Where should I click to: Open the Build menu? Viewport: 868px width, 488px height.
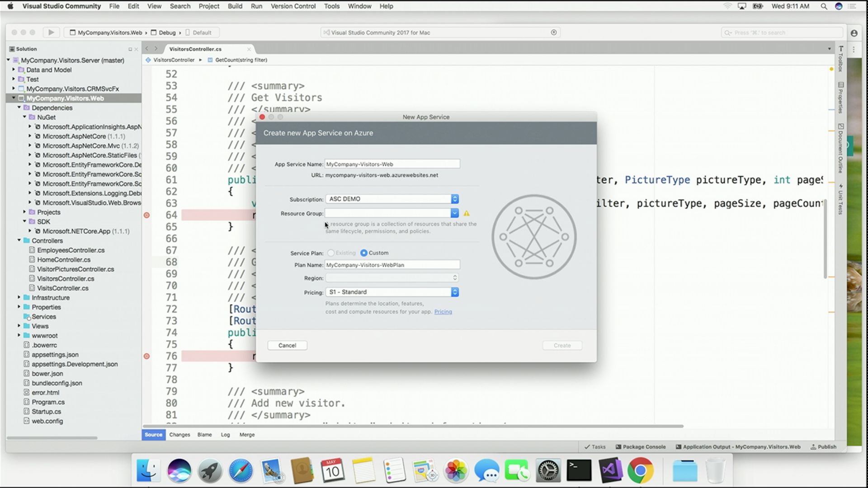(235, 6)
